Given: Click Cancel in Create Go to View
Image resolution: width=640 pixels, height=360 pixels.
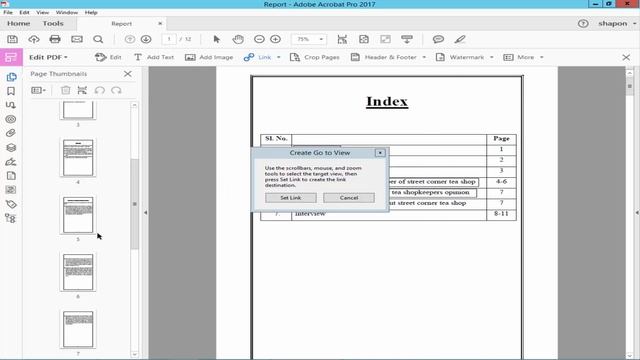Looking at the screenshot, I should (349, 198).
